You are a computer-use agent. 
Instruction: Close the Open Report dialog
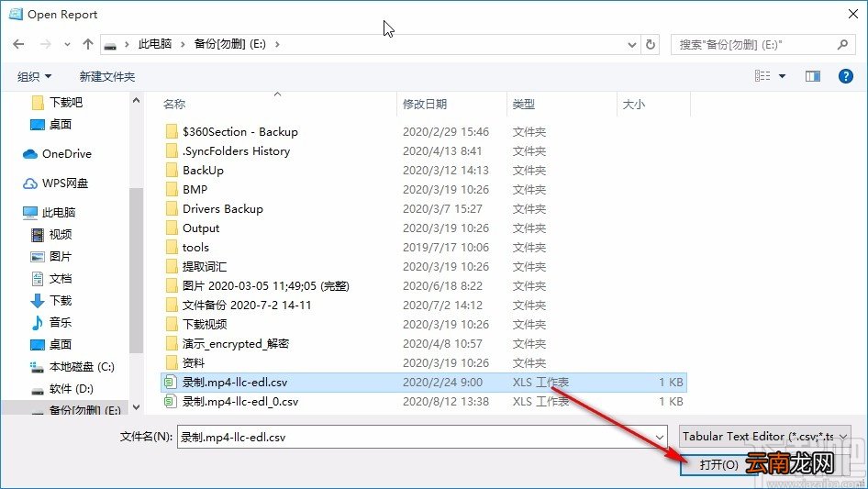pos(853,15)
